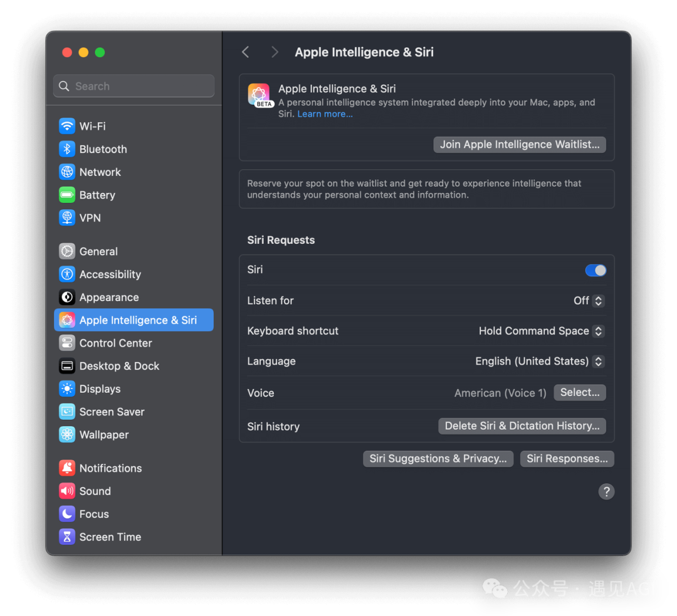The image size is (677, 616).
Task: Turn off the Siri toggle
Action: tap(596, 270)
